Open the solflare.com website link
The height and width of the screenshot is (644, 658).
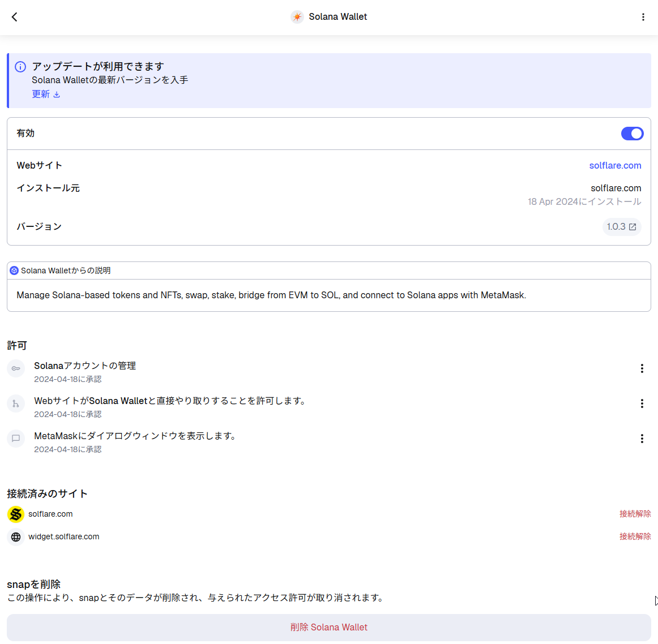pos(615,165)
